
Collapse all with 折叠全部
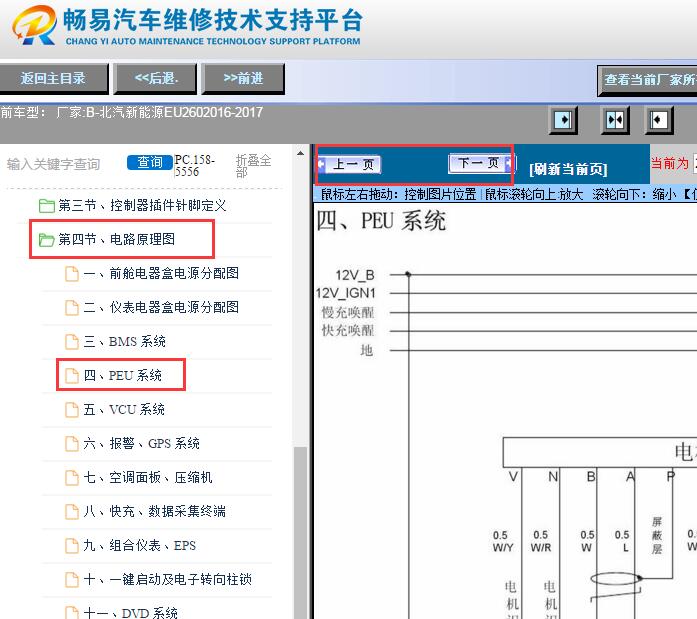coord(253,166)
